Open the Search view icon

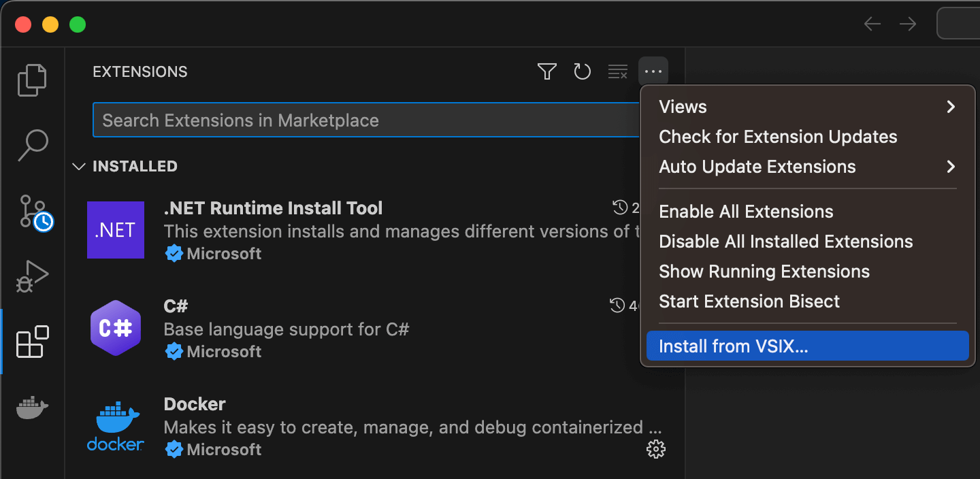[x=32, y=145]
